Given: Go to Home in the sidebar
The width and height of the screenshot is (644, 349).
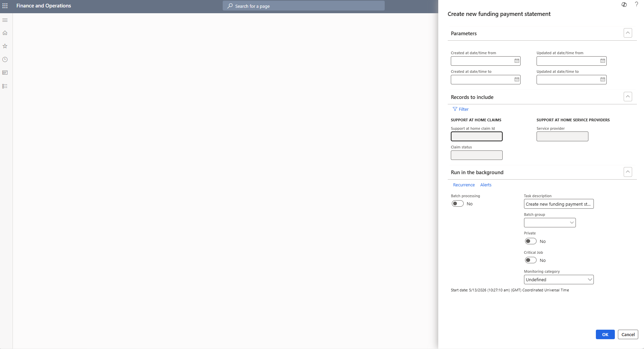Looking at the screenshot, I should coord(5,33).
